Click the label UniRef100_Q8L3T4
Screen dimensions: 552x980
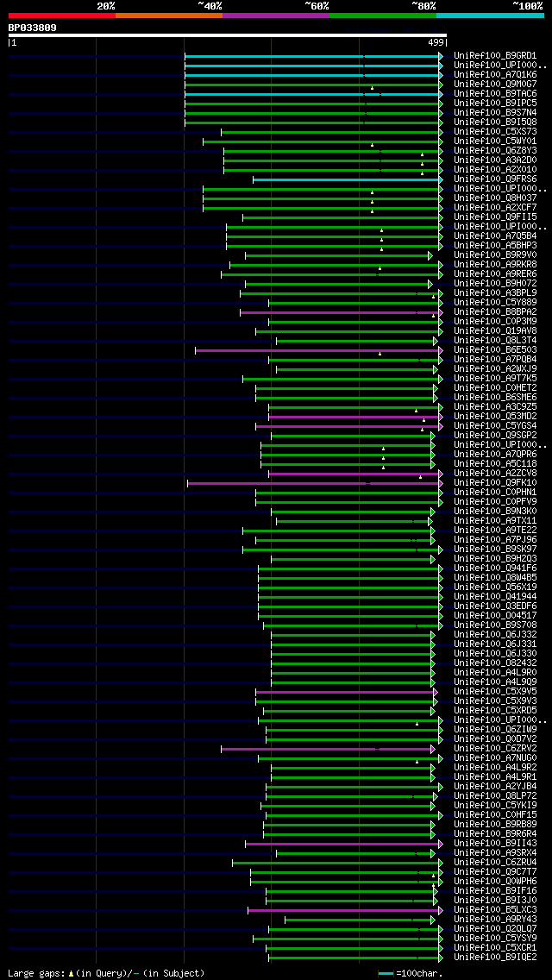pos(495,341)
